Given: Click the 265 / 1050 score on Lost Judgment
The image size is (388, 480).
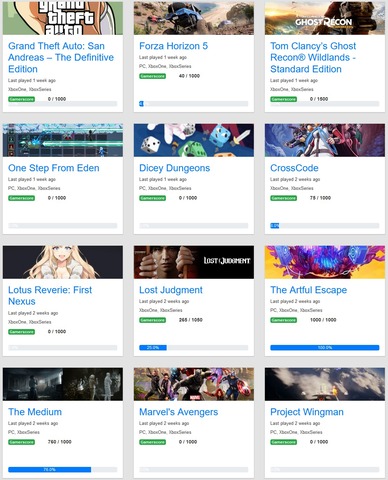Looking at the screenshot, I should click(x=191, y=320).
